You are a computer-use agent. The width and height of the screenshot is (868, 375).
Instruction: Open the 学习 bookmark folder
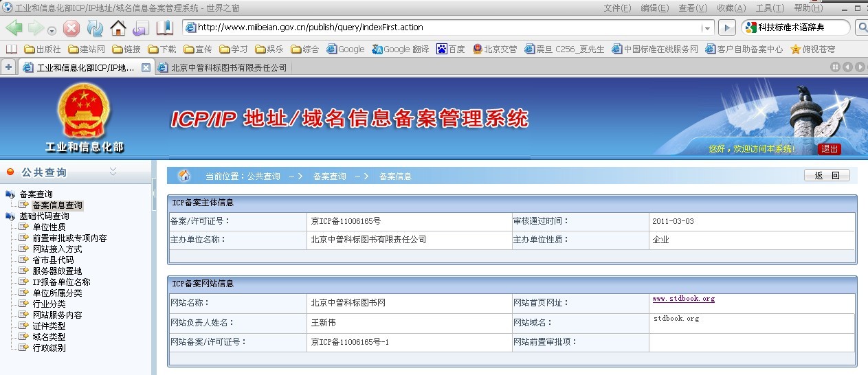234,49
